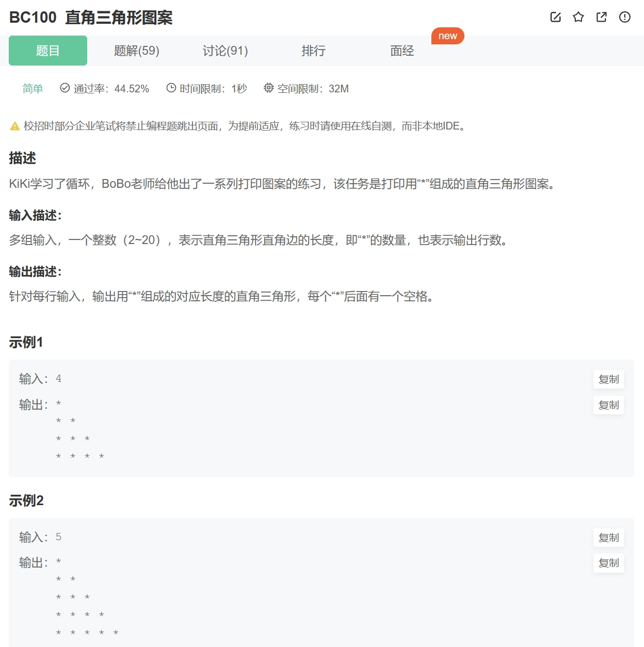Copy the output of 示例2
Viewport: 644px width, 647px height.
pos(608,563)
